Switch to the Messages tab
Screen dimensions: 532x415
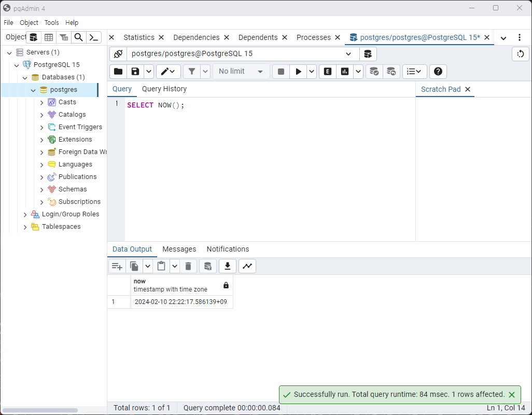point(179,249)
